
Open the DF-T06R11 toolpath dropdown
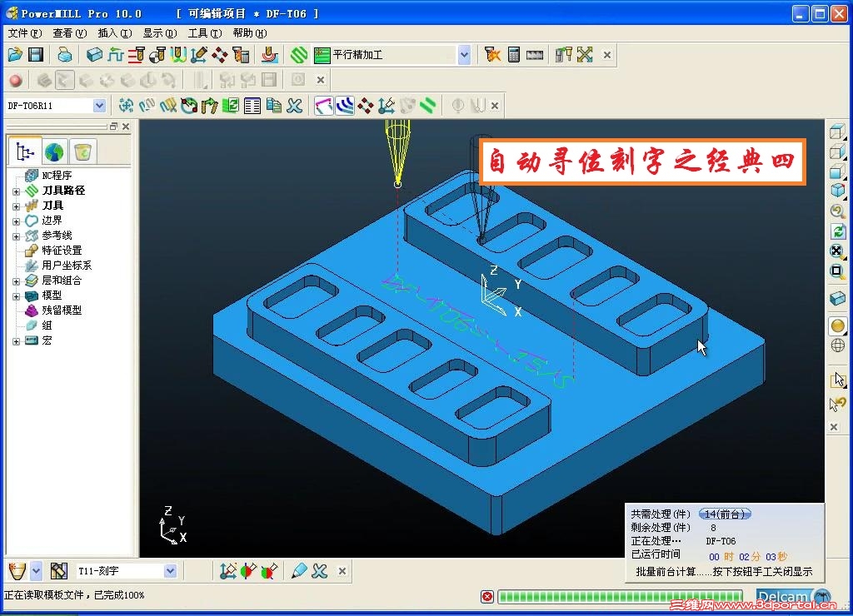click(x=99, y=106)
